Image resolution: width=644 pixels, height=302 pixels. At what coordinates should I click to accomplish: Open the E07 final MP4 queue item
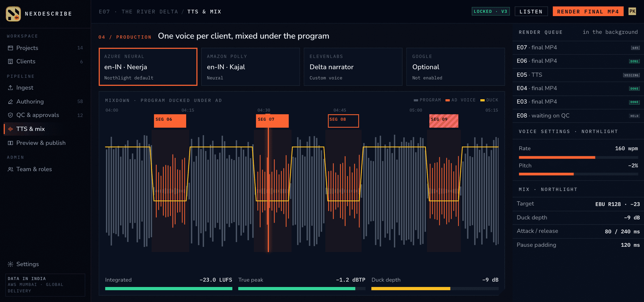[x=578, y=48]
